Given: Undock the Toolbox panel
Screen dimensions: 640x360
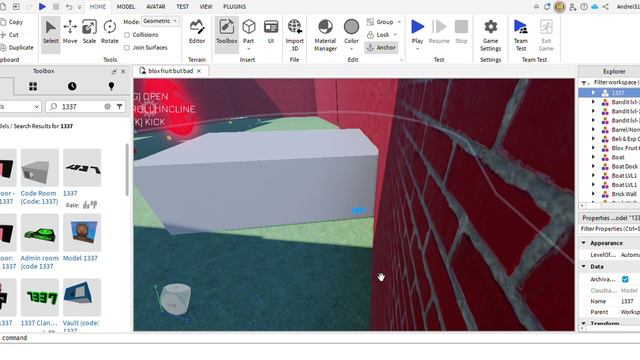Looking at the screenshot, I should [114, 71].
